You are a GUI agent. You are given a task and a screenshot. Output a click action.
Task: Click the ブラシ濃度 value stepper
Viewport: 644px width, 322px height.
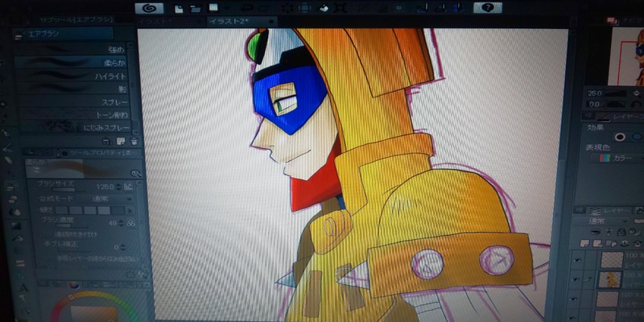122,223
